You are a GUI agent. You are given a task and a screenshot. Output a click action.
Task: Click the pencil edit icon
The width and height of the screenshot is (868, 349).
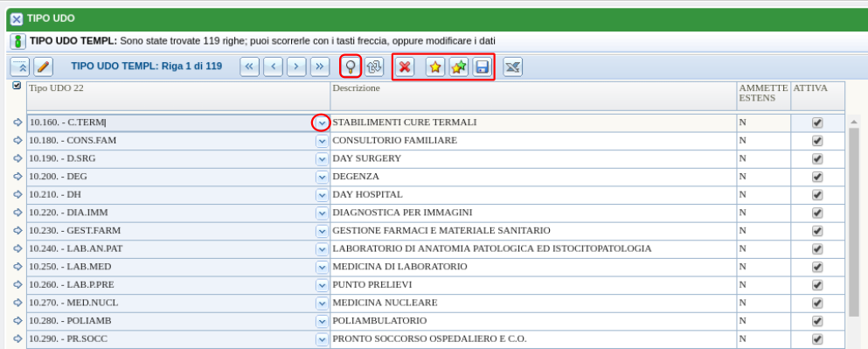pyautogui.click(x=43, y=67)
